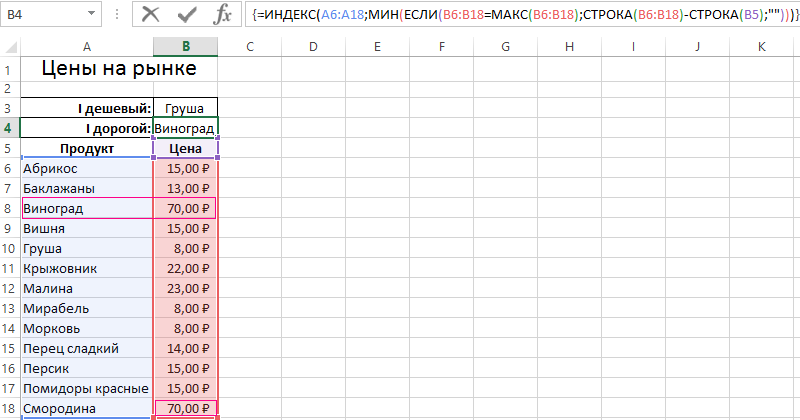The width and height of the screenshot is (800, 420).
Task: Select the 70,00 ₽ price for Смородина
Action: tap(186, 408)
